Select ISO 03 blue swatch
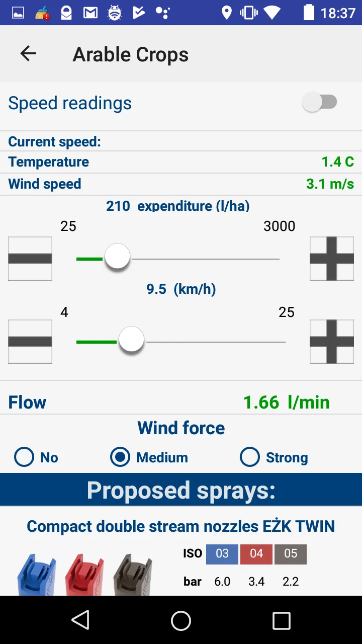 coord(222,554)
